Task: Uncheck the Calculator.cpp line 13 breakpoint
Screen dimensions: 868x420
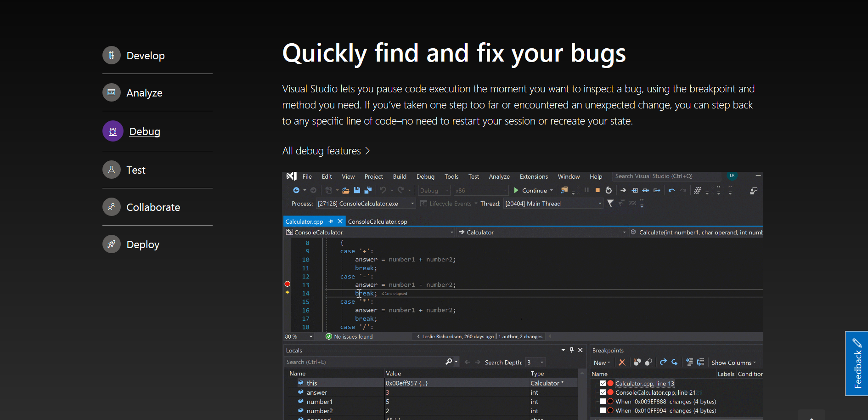Action: pos(603,383)
